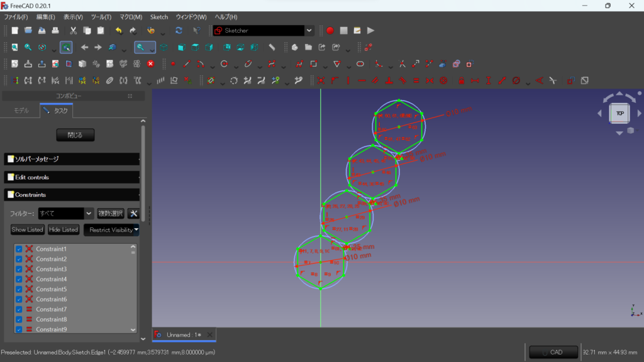Switch to the モデル tab
The width and height of the screenshot is (644, 362).
pyautogui.click(x=21, y=111)
